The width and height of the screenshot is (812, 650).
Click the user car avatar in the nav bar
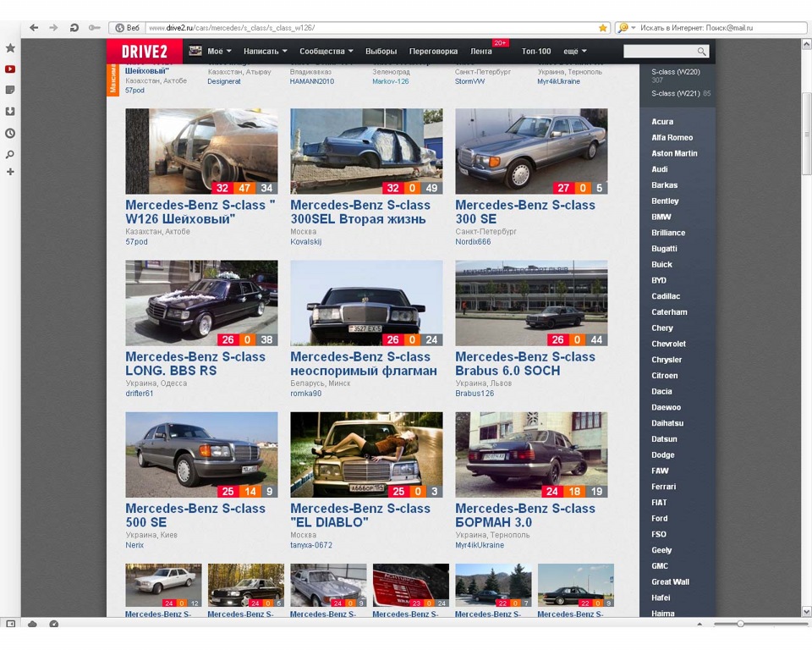pos(195,51)
